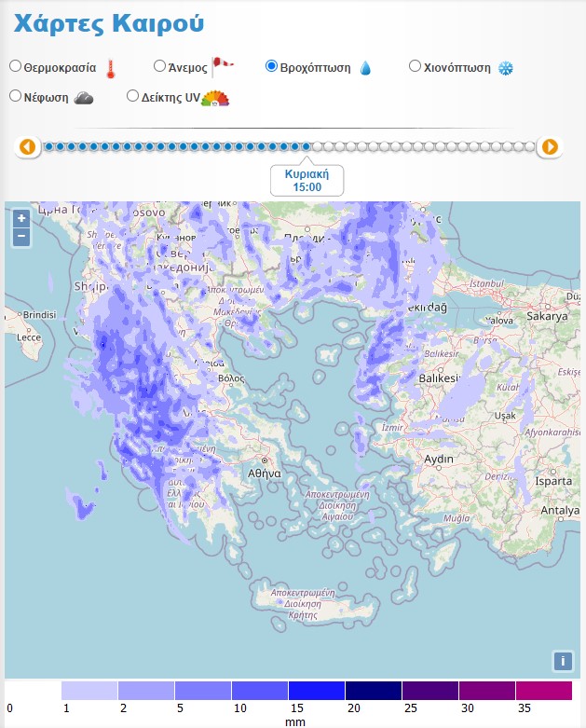The width and height of the screenshot is (586, 728).
Task: Click the raindrop icon next to Βροχόπτωση
Action: click(365, 68)
